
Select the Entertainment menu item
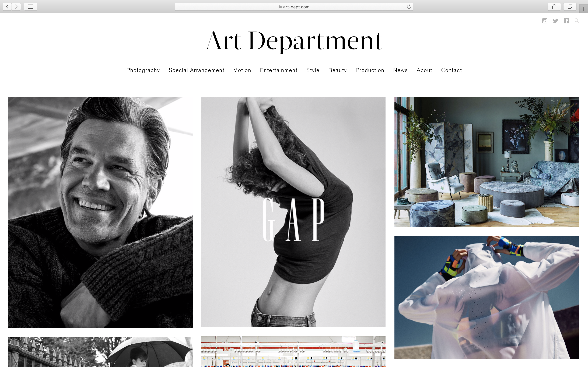click(x=279, y=70)
